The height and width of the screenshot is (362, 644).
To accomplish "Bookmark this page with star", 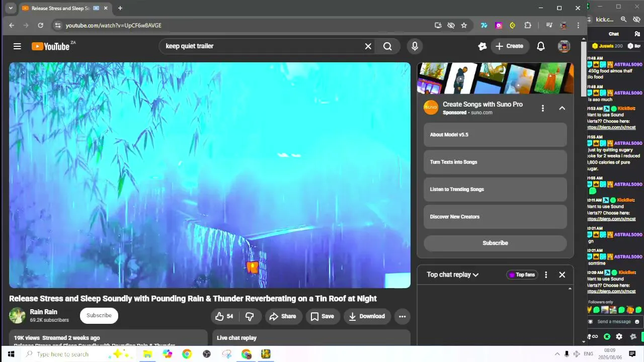I will [x=464, y=25].
